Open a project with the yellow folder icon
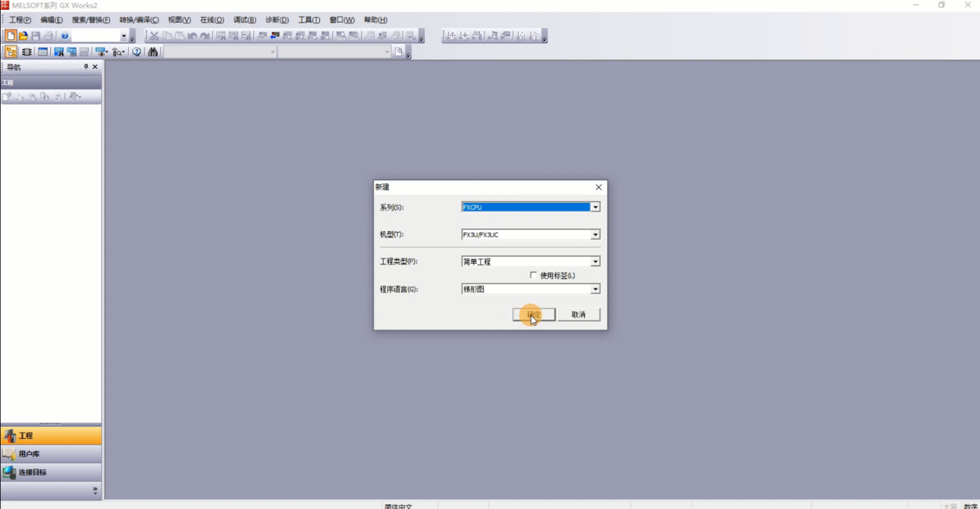The image size is (980, 509). pos(23,36)
